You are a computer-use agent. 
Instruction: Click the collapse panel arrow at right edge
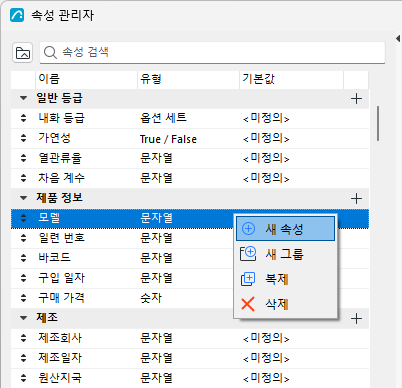(398, 38)
